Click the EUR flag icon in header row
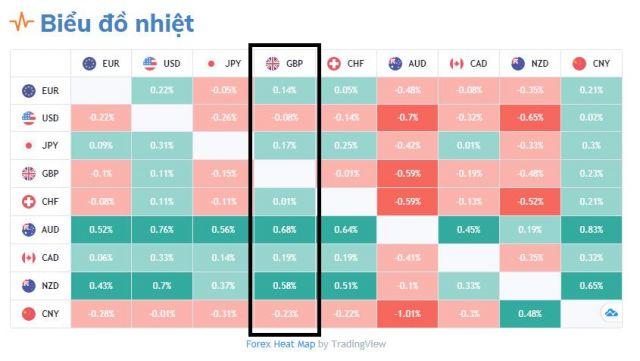Image resolution: width=640 pixels, height=361 pixels. click(89, 64)
